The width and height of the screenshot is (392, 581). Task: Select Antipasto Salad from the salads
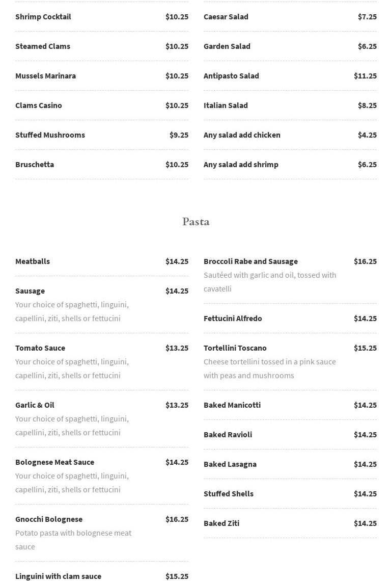[x=231, y=76]
